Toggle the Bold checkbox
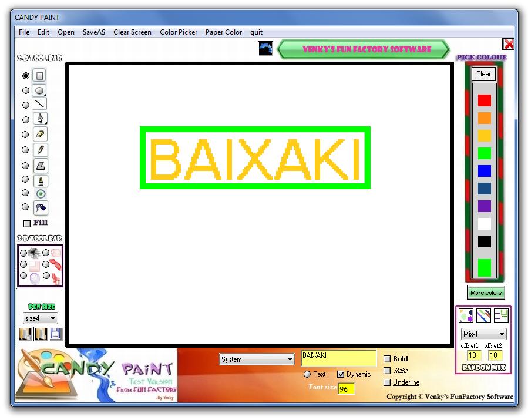This screenshot has width=528, height=420. [387, 359]
